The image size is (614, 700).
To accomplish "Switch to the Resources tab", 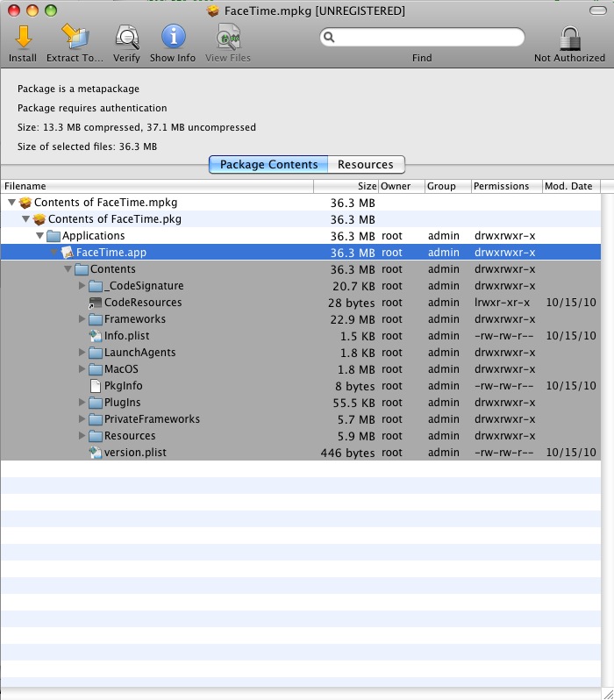I will pos(366,164).
